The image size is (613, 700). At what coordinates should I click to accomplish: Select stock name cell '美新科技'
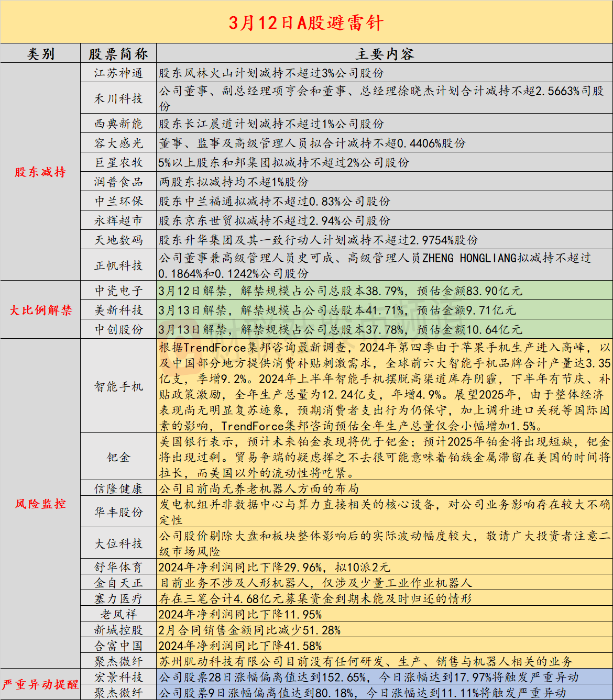point(118,310)
